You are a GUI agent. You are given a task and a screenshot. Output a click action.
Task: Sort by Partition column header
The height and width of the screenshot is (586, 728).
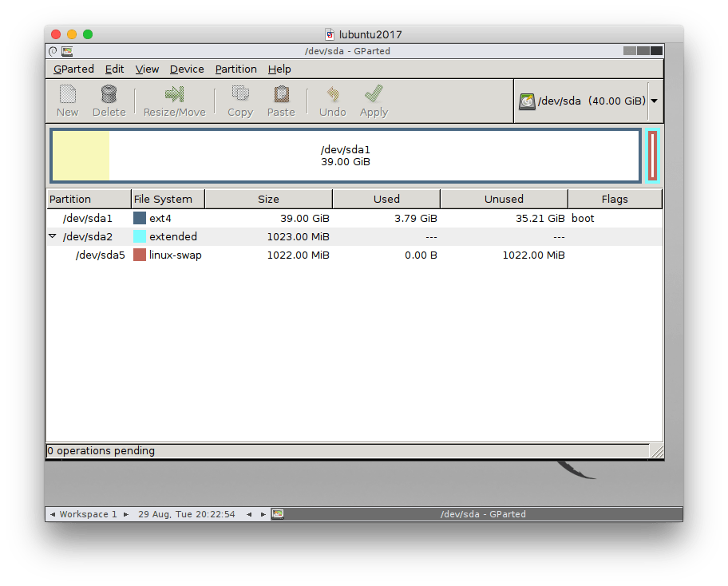pos(89,200)
